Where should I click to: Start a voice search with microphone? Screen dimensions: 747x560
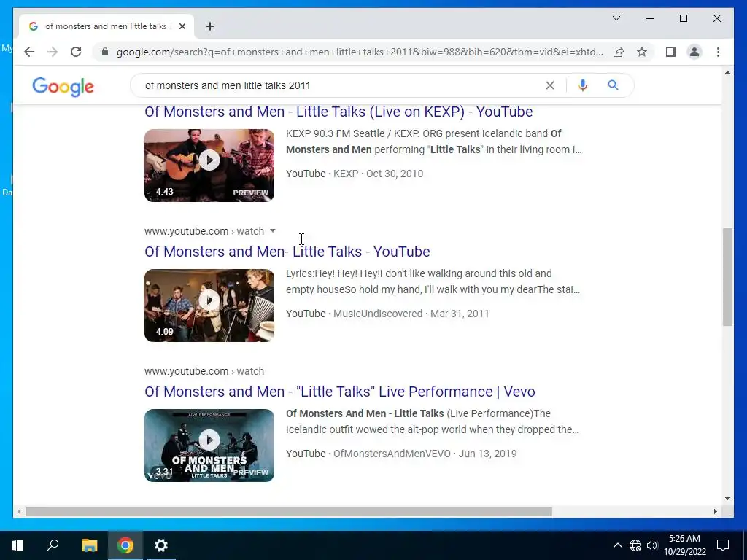point(582,85)
